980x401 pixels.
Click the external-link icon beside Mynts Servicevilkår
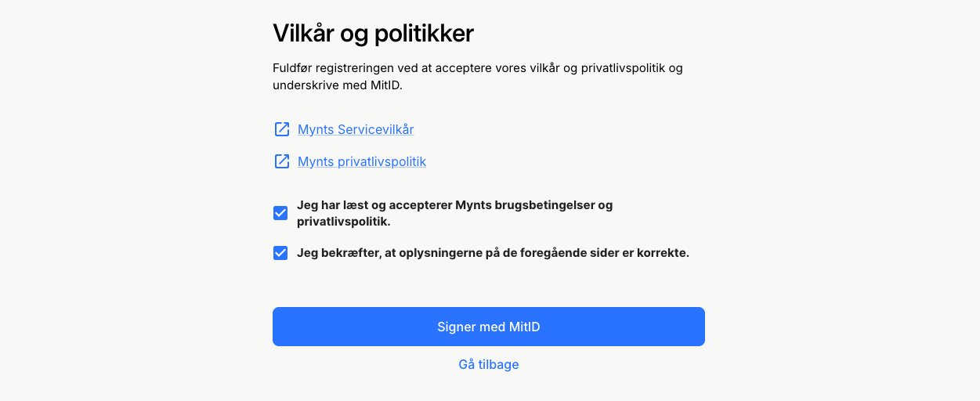281,129
